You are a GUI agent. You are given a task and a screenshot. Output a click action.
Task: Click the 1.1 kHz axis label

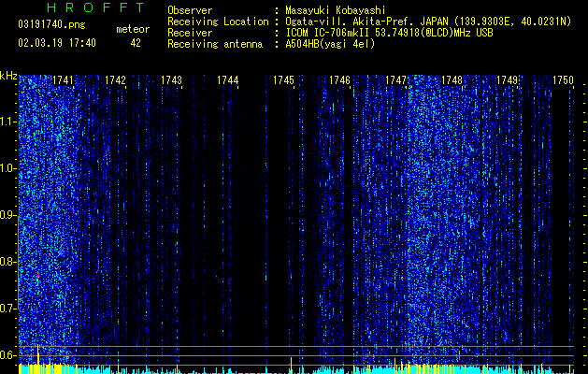click(8, 122)
